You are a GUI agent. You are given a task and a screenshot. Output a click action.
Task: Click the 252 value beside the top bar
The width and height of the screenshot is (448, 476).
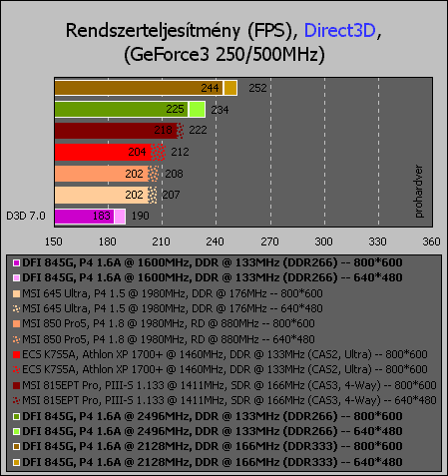click(x=257, y=88)
